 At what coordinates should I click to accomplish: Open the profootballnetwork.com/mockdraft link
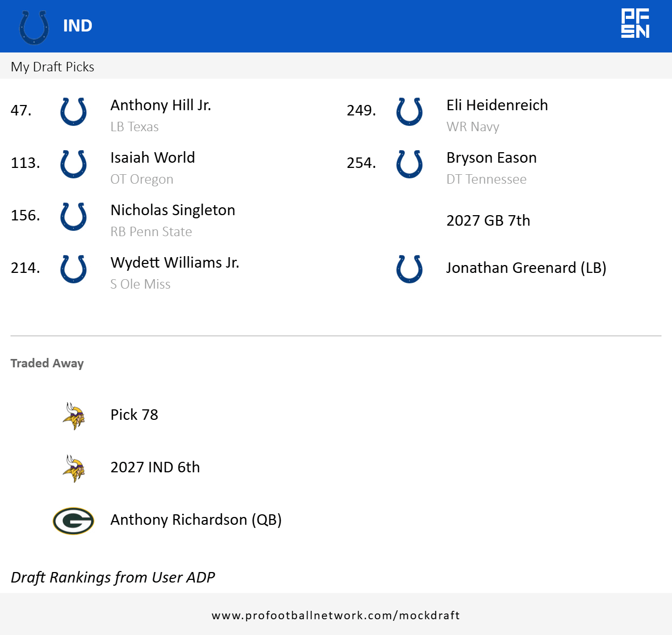click(x=336, y=615)
